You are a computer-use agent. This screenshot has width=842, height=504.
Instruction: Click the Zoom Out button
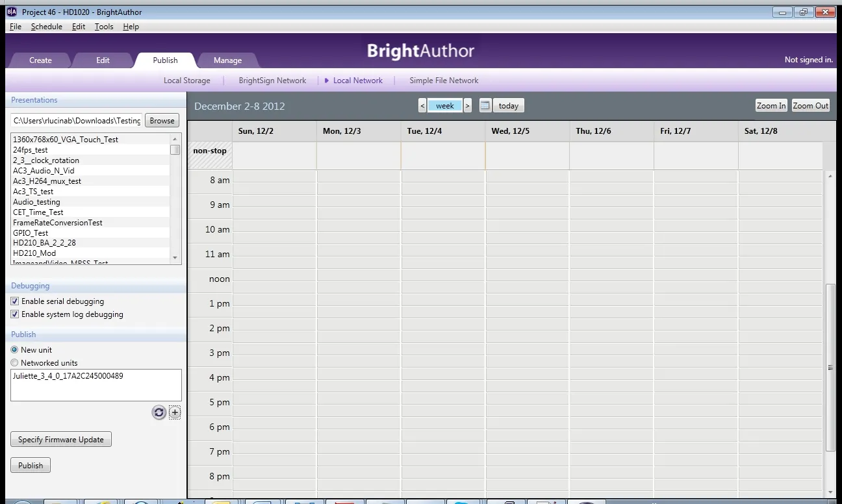[x=811, y=106]
